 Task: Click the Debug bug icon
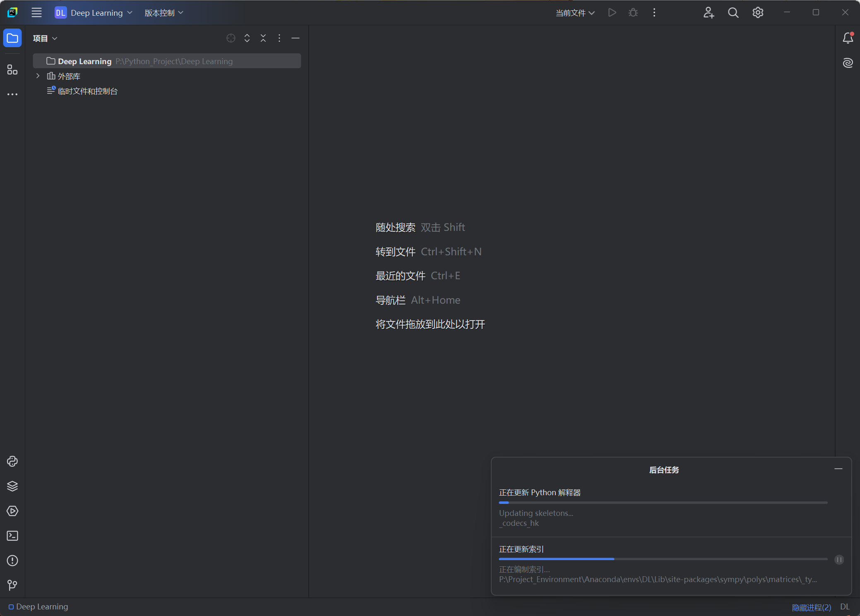(x=633, y=12)
